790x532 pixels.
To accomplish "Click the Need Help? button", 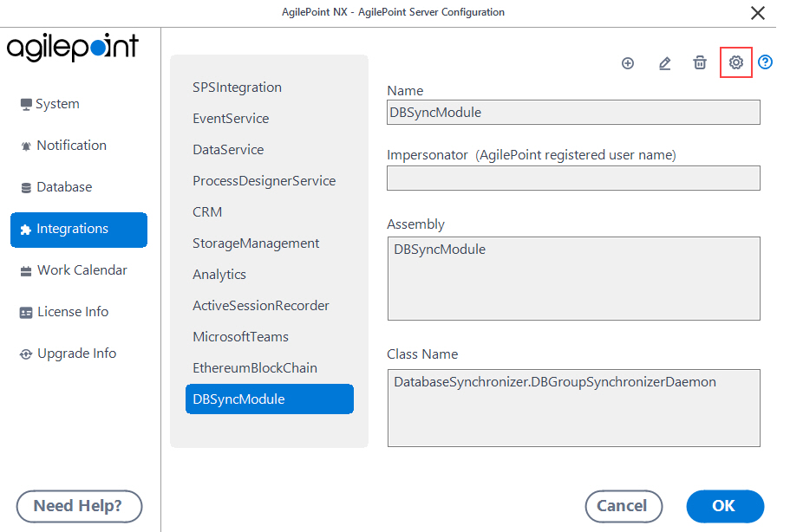I will pyautogui.click(x=79, y=506).
